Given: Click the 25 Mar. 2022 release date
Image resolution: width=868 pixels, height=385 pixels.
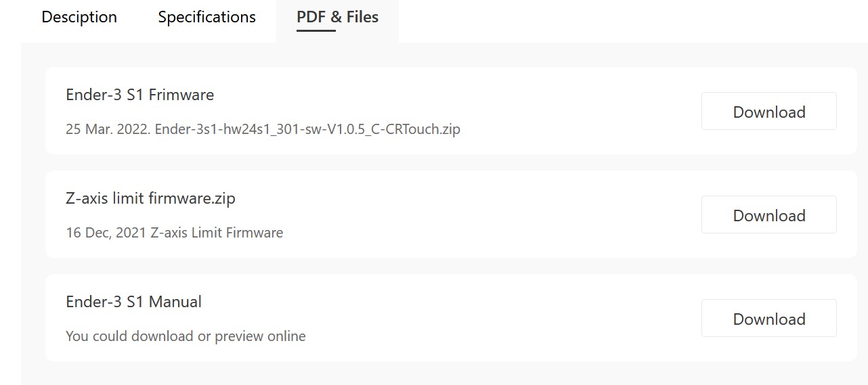Looking at the screenshot, I should point(108,129).
